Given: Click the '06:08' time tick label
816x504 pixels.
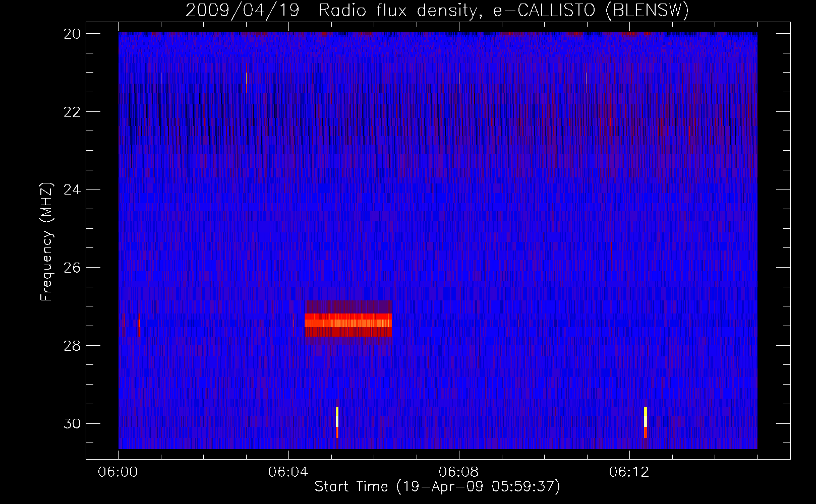Looking at the screenshot, I should pyautogui.click(x=459, y=472).
